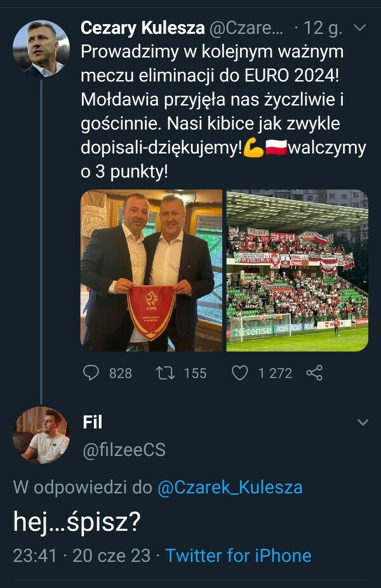
Task: View the stadium fans photo
Action: pos(297,270)
